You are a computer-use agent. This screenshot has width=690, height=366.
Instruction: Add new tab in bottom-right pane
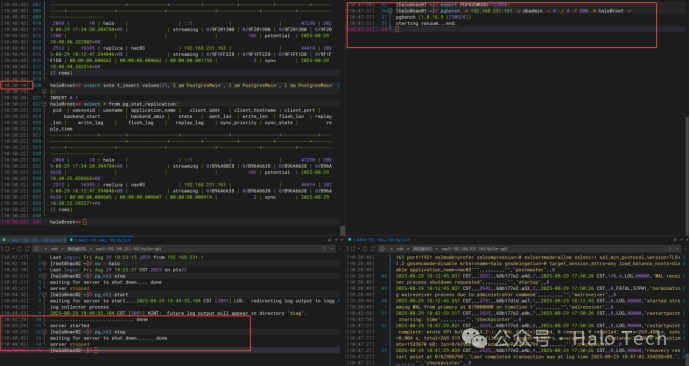tap(681, 240)
